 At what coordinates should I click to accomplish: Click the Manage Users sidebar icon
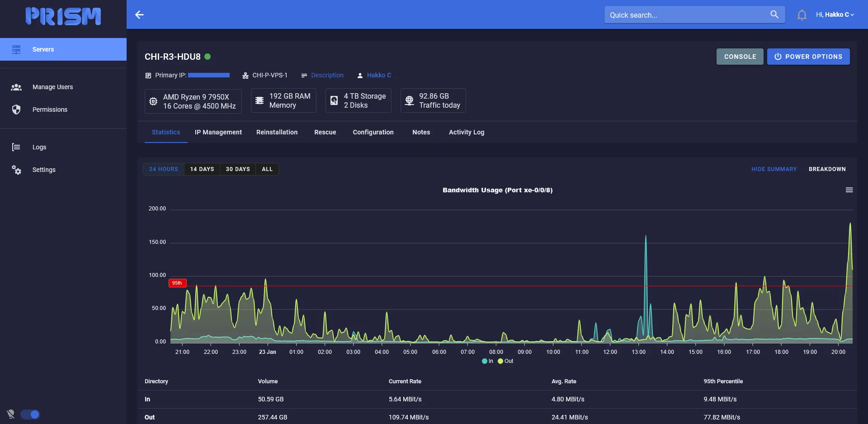coord(16,87)
